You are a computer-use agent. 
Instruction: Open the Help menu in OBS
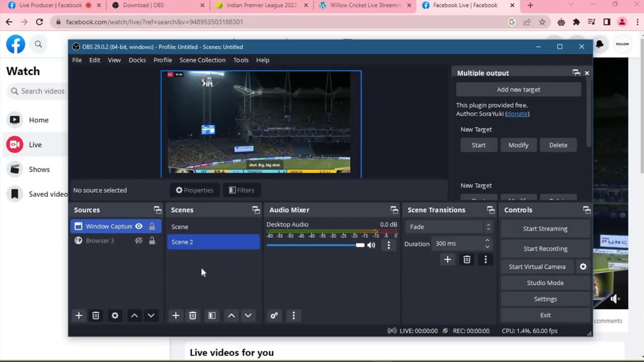pos(263,60)
